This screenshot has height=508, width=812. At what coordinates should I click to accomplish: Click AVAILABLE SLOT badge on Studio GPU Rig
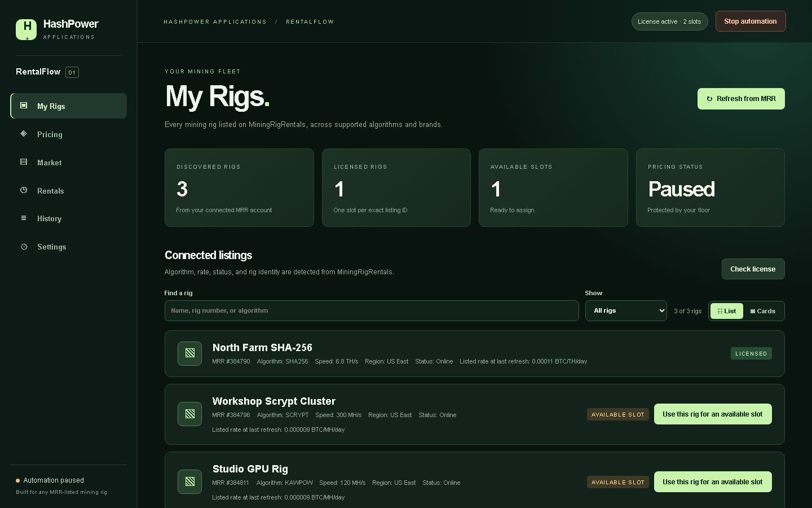tap(618, 482)
